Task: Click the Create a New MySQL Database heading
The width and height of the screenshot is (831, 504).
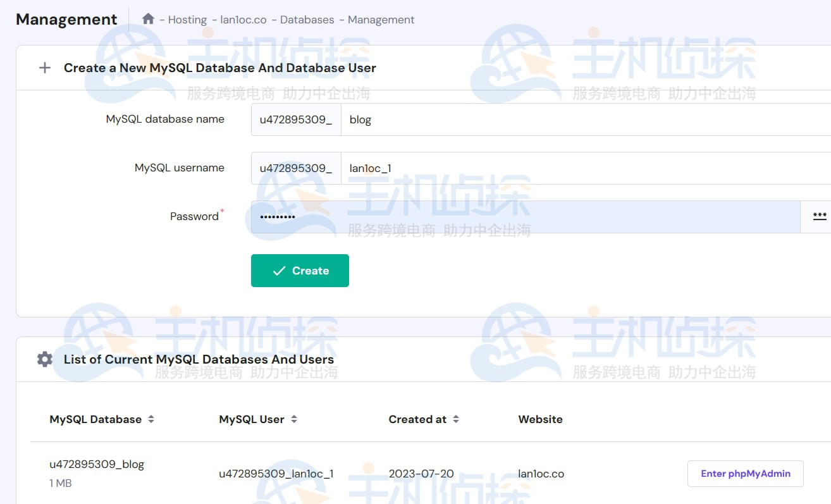Action: (x=220, y=68)
